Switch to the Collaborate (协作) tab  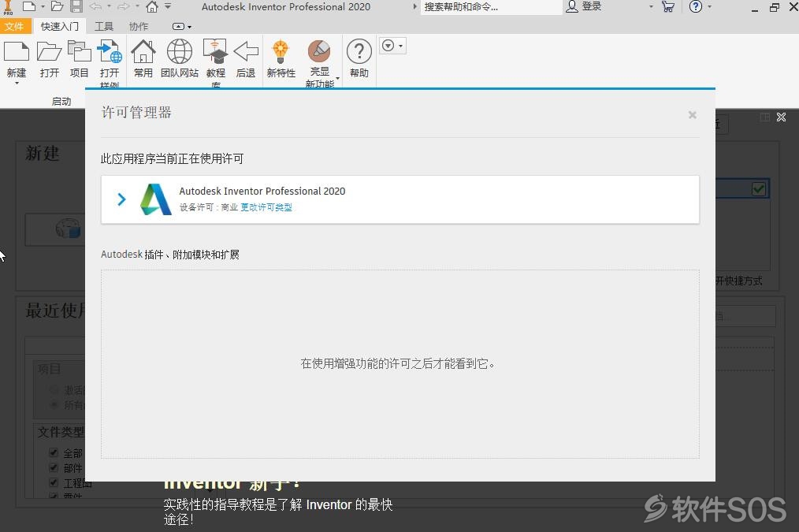[x=139, y=27]
